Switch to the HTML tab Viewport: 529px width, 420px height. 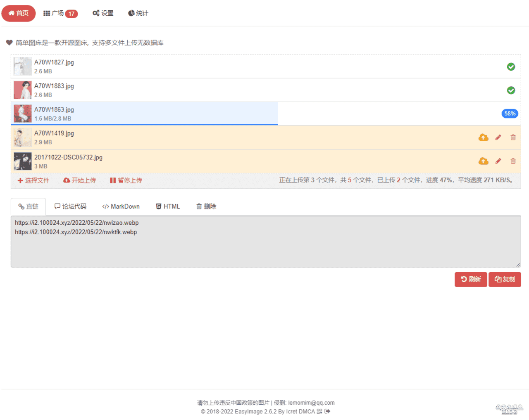[x=168, y=206]
